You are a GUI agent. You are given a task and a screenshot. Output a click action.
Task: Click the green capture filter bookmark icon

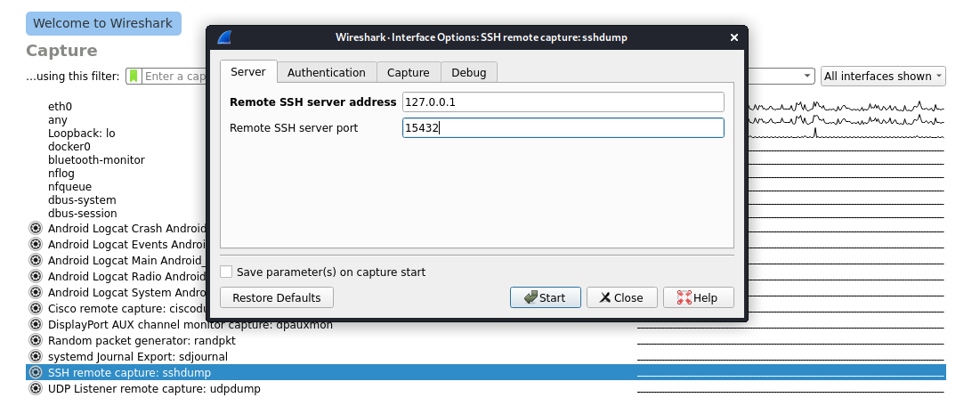pos(134,77)
